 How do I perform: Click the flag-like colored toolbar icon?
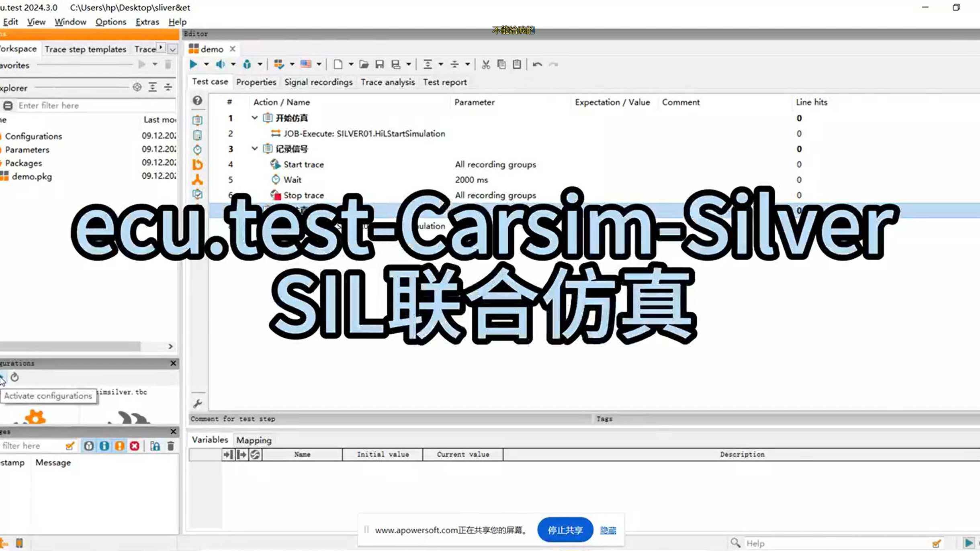306,64
